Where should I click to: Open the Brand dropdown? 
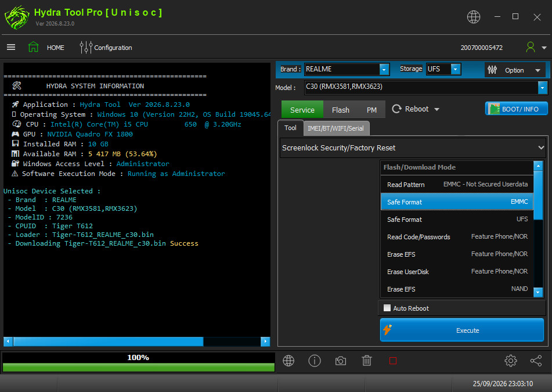coord(384,69)
